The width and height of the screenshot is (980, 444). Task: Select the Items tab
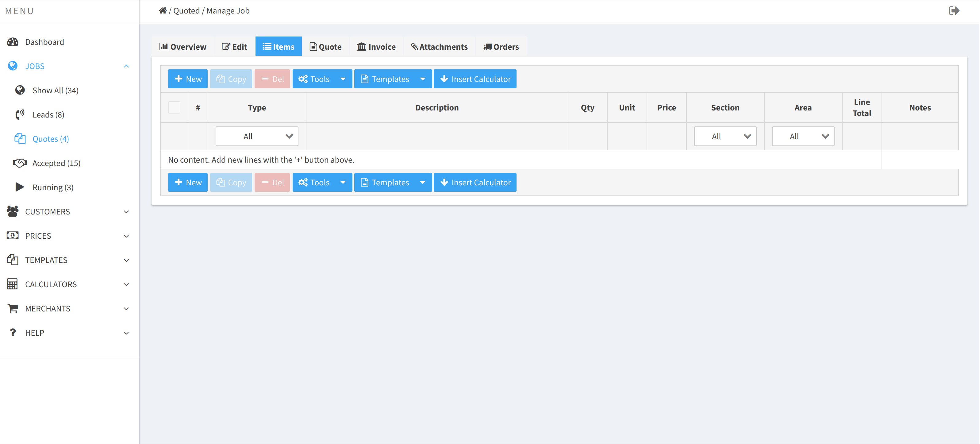point(279,47)
